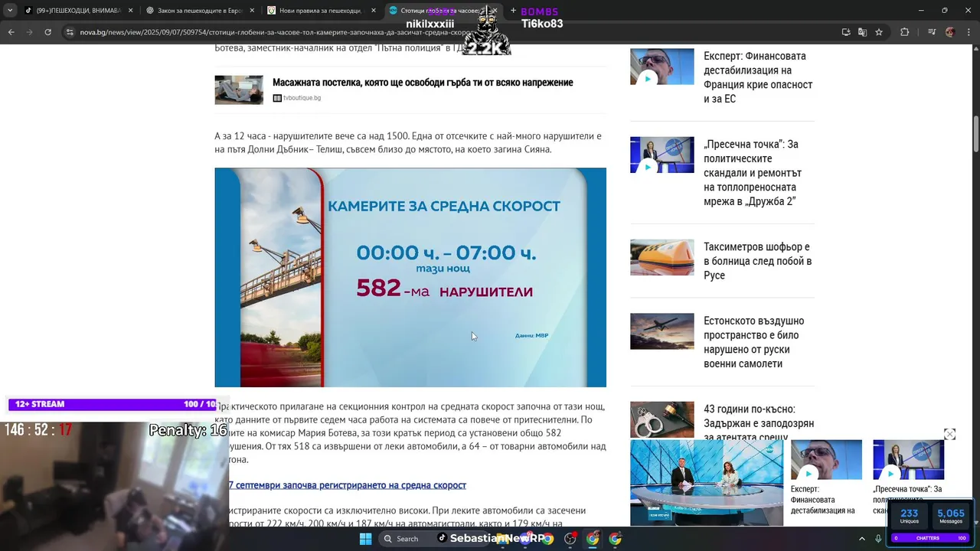Open „7 септември започва регистрирането“ link
This screenshot has height=551, width=980.
[x=347, y=485]
